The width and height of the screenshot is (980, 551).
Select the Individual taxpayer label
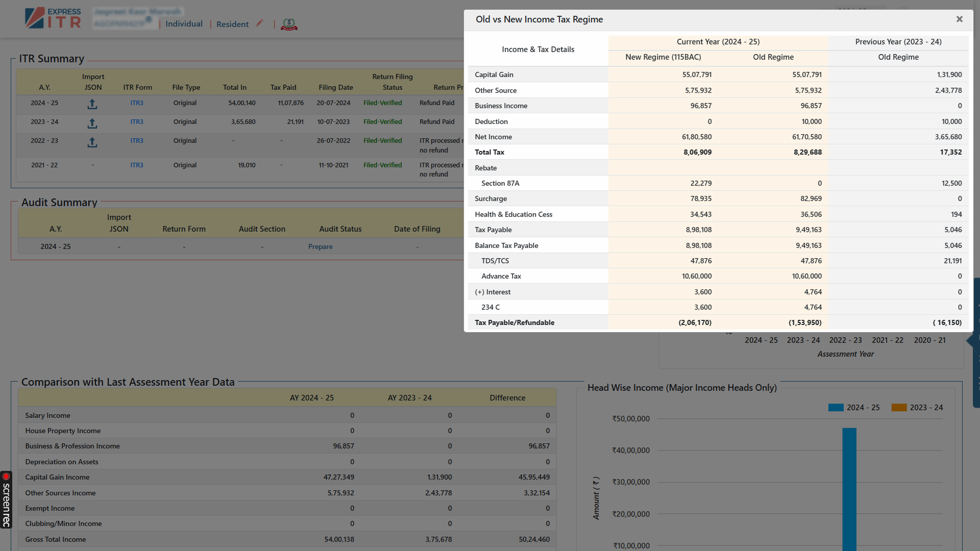(183, 23)
